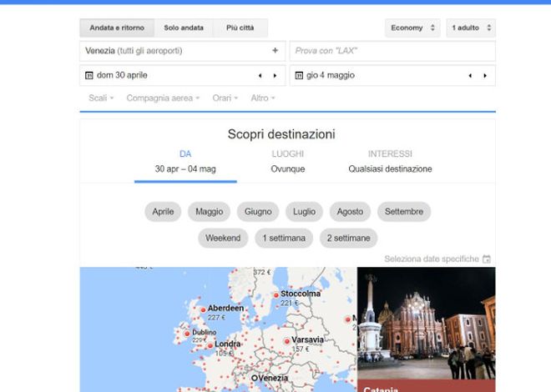551x392 pixels.
Task: Choose the Aprile month chip
Action: (163, 212)
